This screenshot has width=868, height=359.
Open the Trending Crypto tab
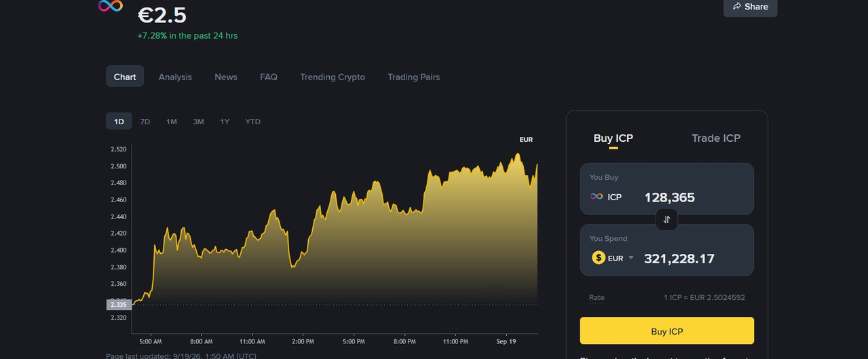333,77
